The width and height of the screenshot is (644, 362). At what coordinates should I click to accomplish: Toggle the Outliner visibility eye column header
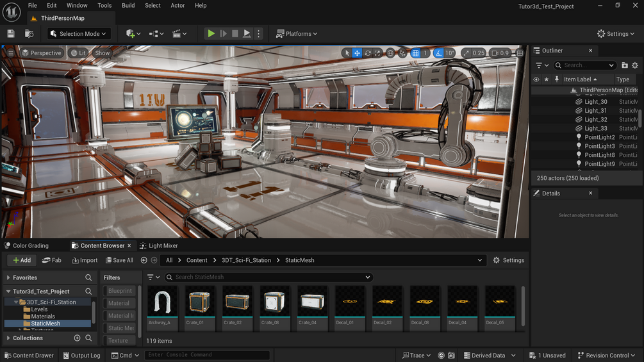[x=536, y=79]
